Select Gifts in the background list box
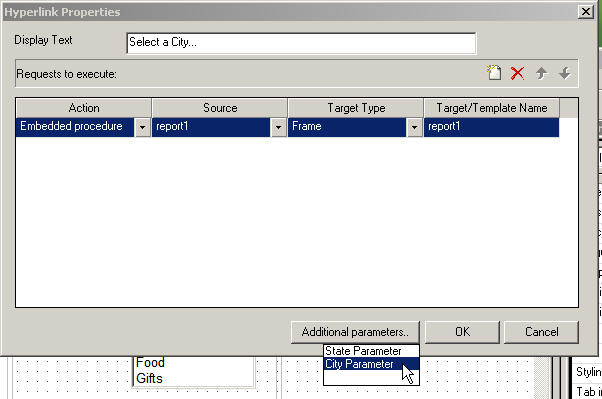This screenshot has height=399, width=602. pos(149,378)
